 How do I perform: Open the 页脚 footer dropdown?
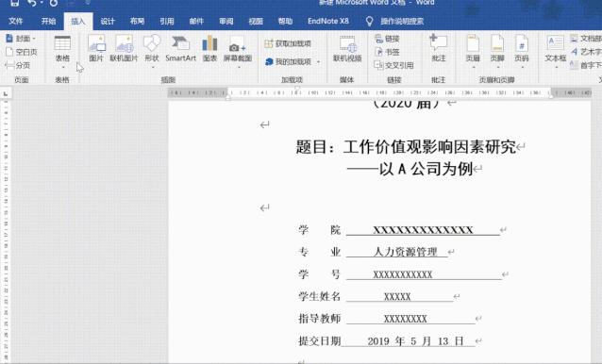pyautogui.click(x=497, y=51)
